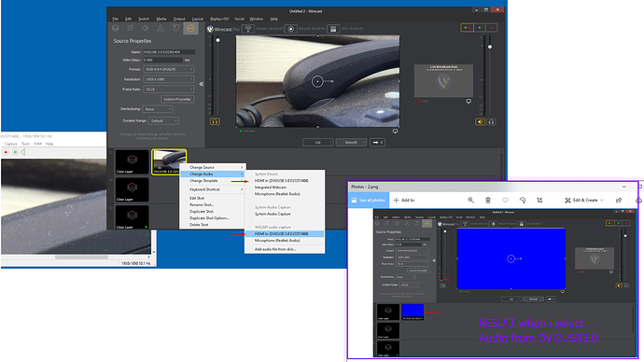This screenshot has height=362, width=644.
Task: Click Add to in Photos toolbar
Action: pos(404,200)
